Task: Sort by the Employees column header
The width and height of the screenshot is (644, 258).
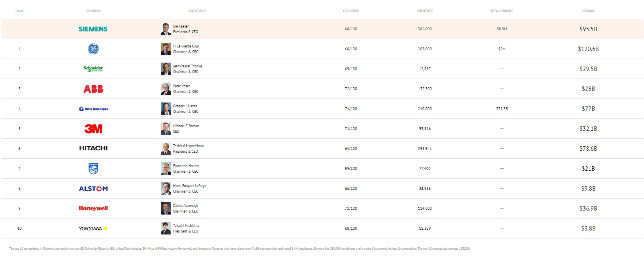Action: click(x=425, y=11)
